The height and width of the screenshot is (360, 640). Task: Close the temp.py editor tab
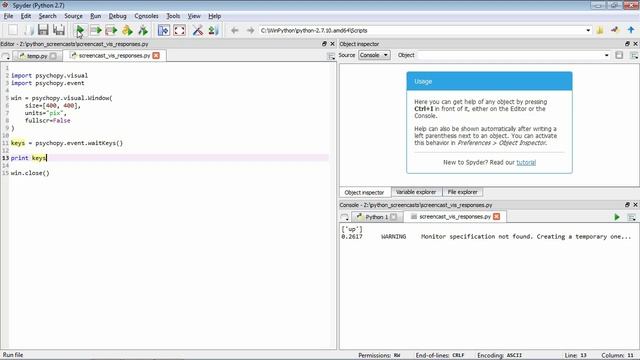pyautogui.click(x=53, y=56)
